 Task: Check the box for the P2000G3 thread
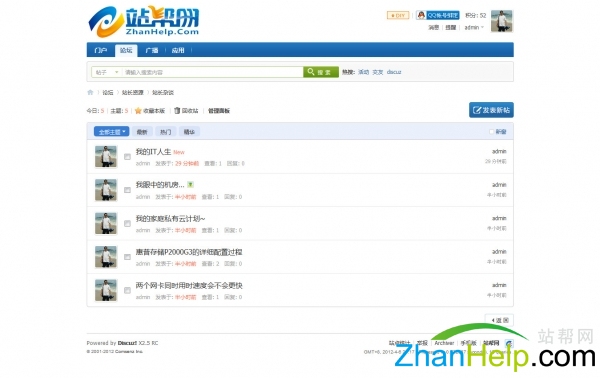(x=127, y=257)
